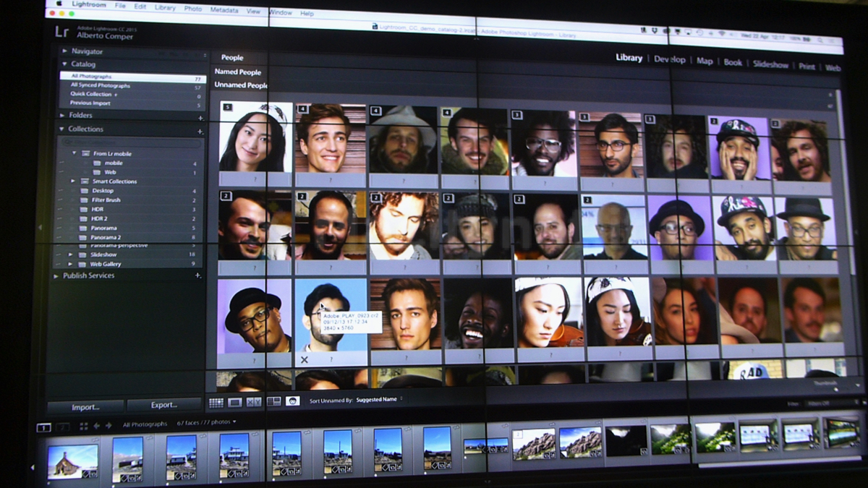Expand the Publish Services panel
This screenshot has height=488, width=868.
tap(57, 275)
